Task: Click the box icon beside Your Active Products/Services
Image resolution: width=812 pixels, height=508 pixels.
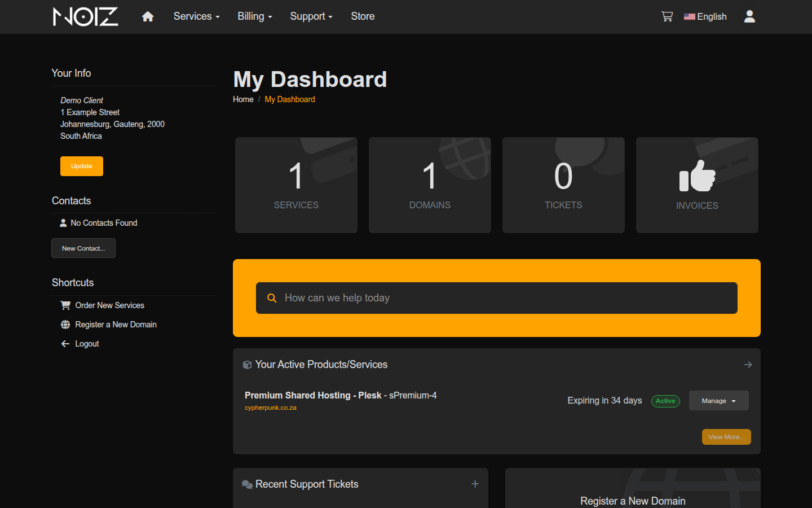Action: (247, 365)
